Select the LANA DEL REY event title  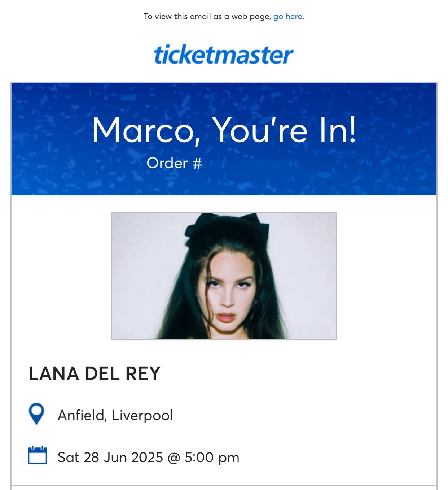click(95, 373)
